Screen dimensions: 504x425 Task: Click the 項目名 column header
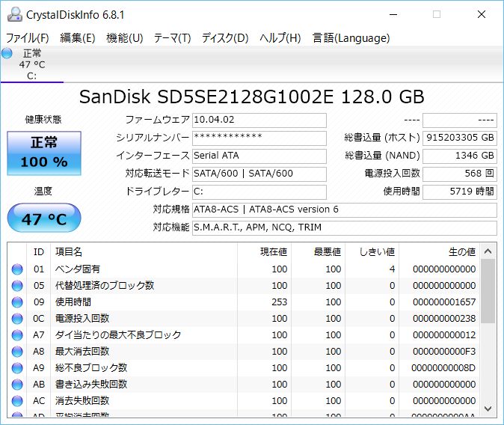144,252
